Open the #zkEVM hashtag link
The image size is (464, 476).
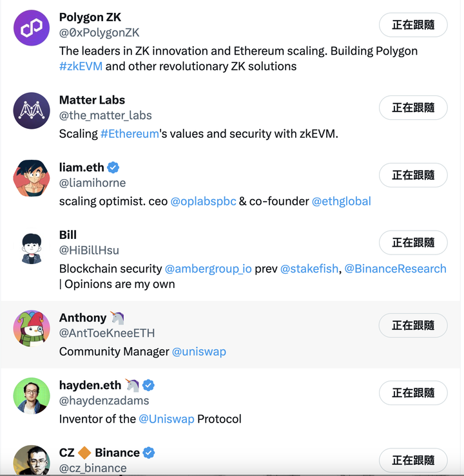81,66
